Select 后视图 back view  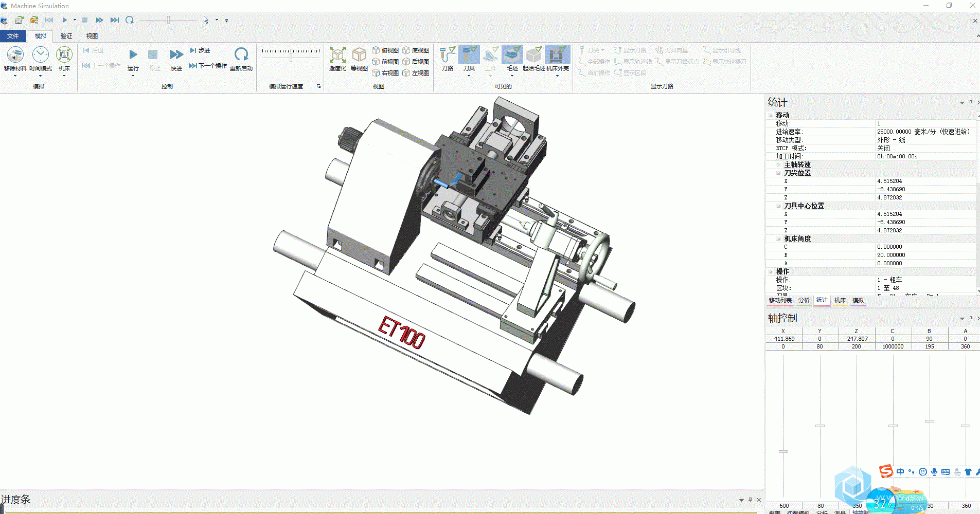pos(416,62)
